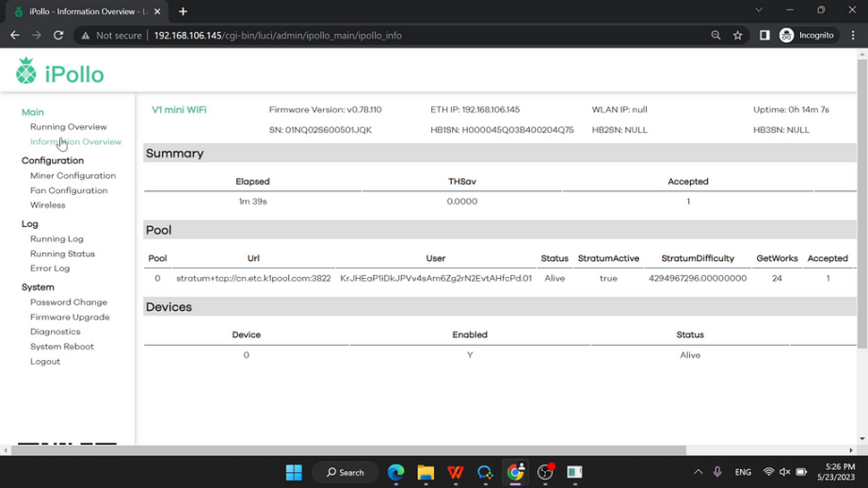
Task: Open Running Status page
Action: 62,253
